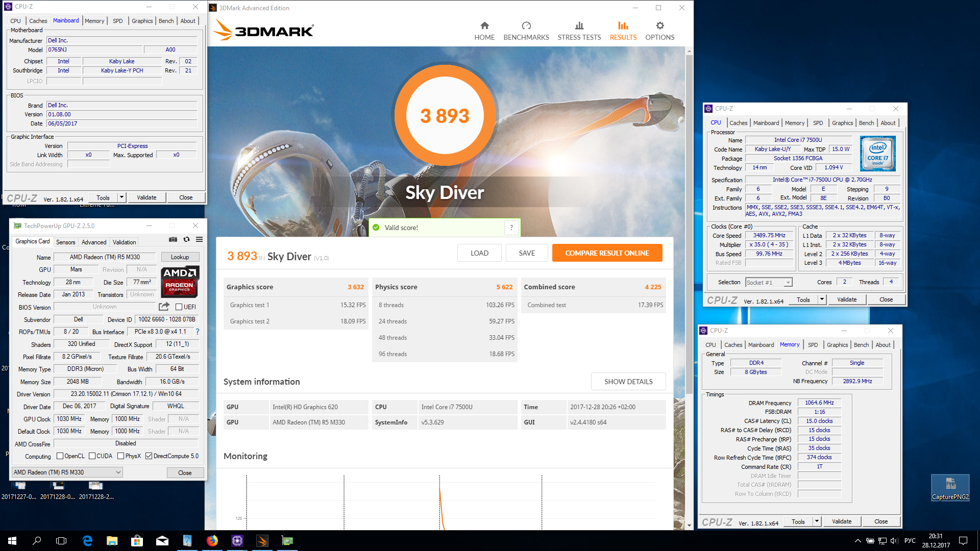Image resolution: width=980 pixels, height=551 pixels.
Task: Open Caches tab in the Mainboard CPU-Z window
Action: tap(38, 21)
